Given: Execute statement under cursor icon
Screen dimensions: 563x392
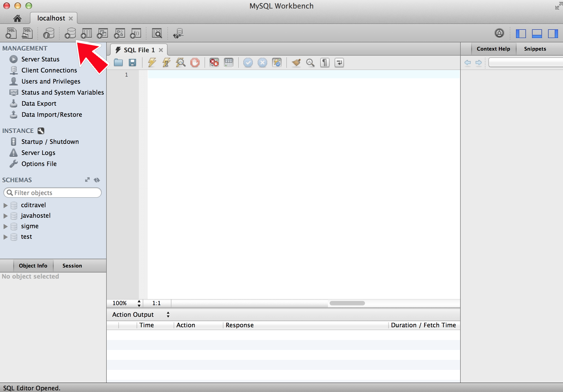Looking at the screenshot, I should coord(166,63).
